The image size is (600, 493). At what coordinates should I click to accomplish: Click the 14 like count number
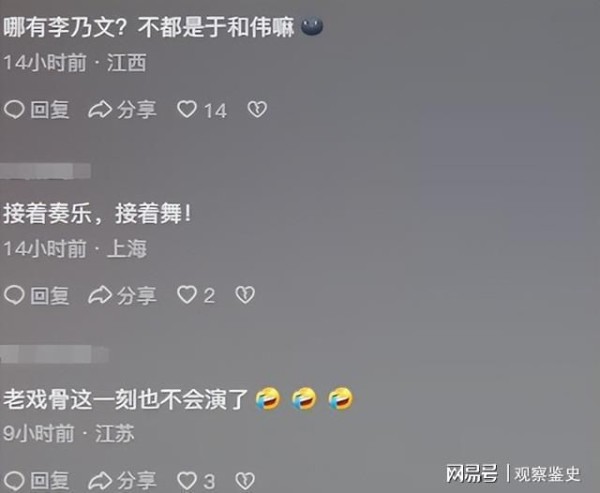click(x=216, y=110)
